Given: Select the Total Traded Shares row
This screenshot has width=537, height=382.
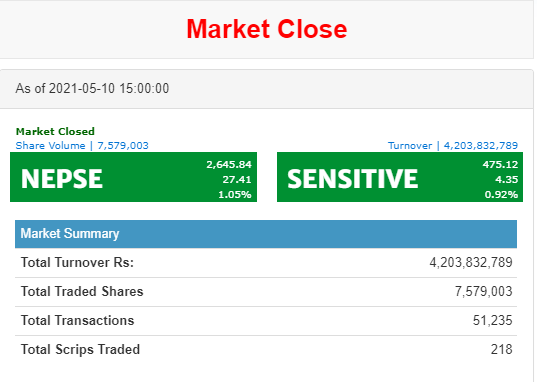Looking at the screenshot, I should 266,292.
